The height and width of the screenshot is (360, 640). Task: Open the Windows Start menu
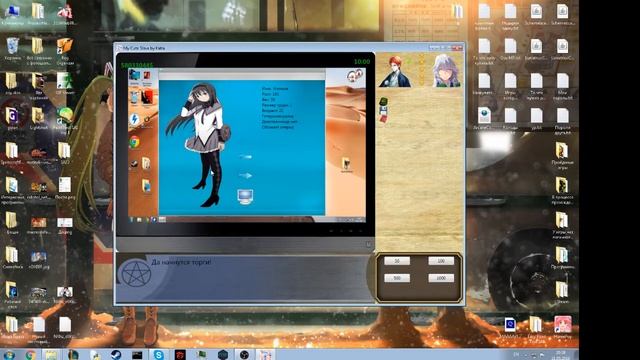(x=9, y=355)
